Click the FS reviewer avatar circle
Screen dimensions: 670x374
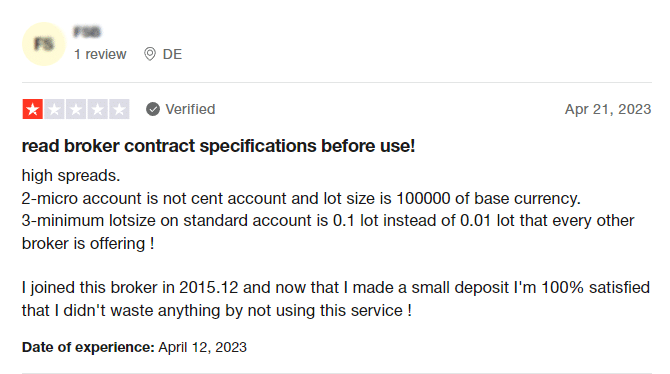pos(44,44)
